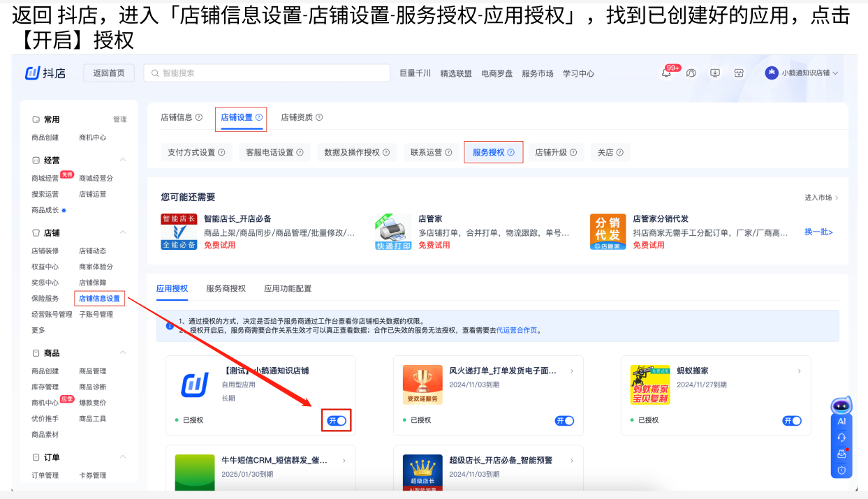This screenshot has height=499, width=868.
Task: Click the green 牛牛短信CRM app icon
Action: (x=195, y=472)
